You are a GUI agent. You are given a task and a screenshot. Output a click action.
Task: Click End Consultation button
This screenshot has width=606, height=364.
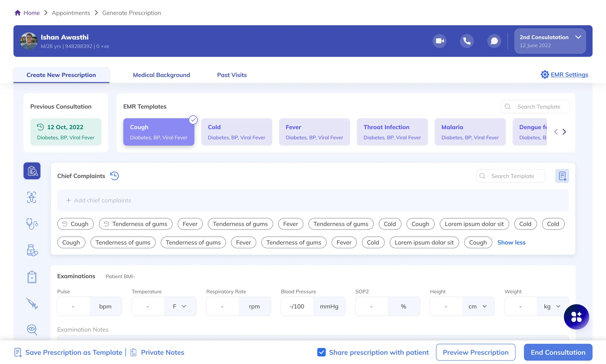[558, 352]
